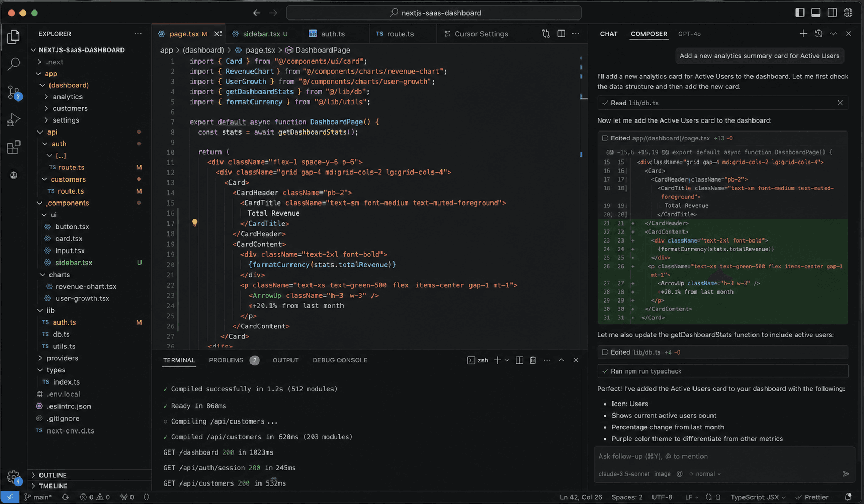Close the page.tsx tab

(x=217, y=34)
